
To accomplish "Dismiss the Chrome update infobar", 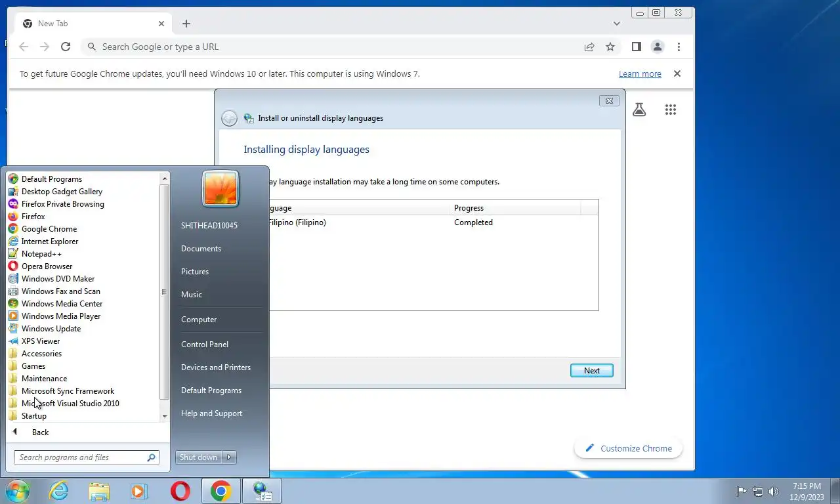I will (677, 73).
